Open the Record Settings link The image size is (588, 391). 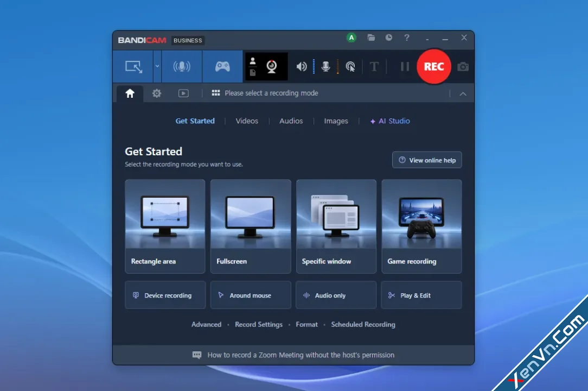pos(259,325)
